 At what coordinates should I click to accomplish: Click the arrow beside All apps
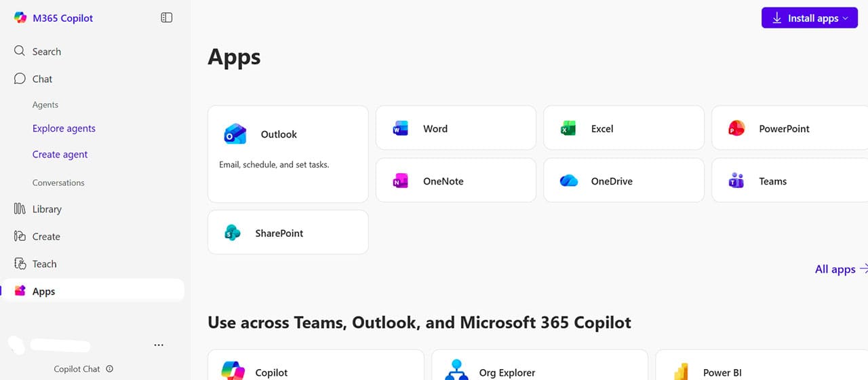click(x=863, y=269)
